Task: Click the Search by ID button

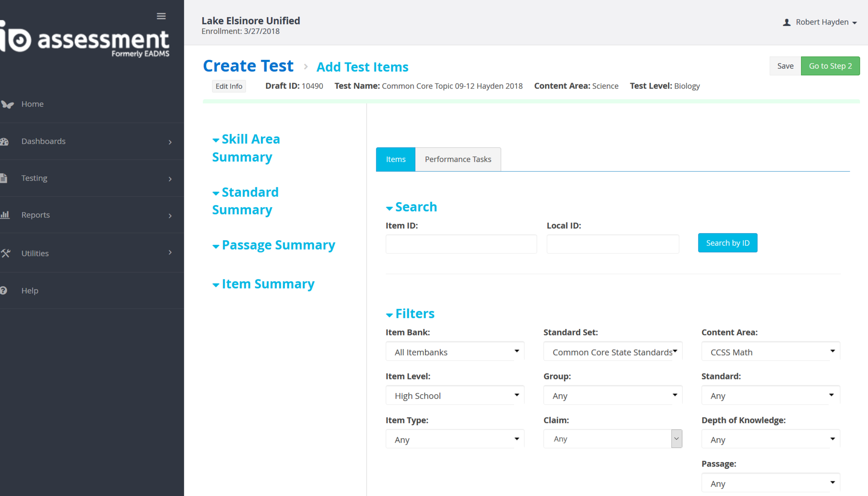Action: click(x=727, y=243)
